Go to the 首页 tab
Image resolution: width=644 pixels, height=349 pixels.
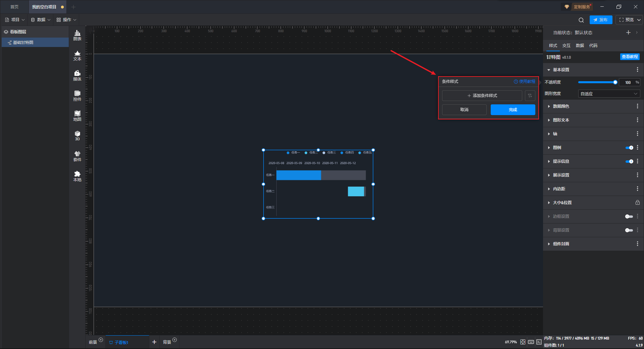(14, 7)
